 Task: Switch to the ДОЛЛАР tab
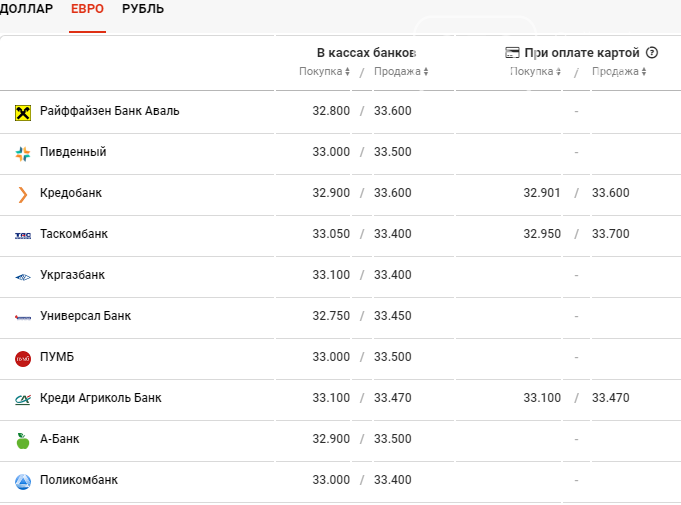(x=27, y=9)
